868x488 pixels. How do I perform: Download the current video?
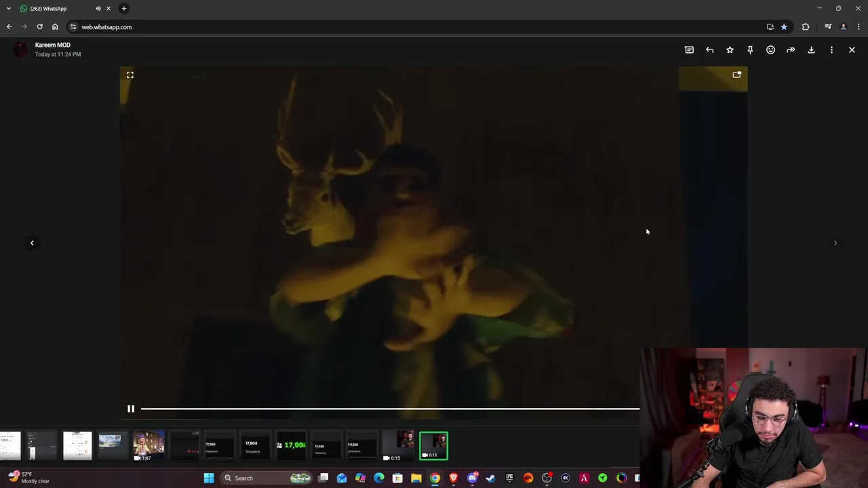811,49
